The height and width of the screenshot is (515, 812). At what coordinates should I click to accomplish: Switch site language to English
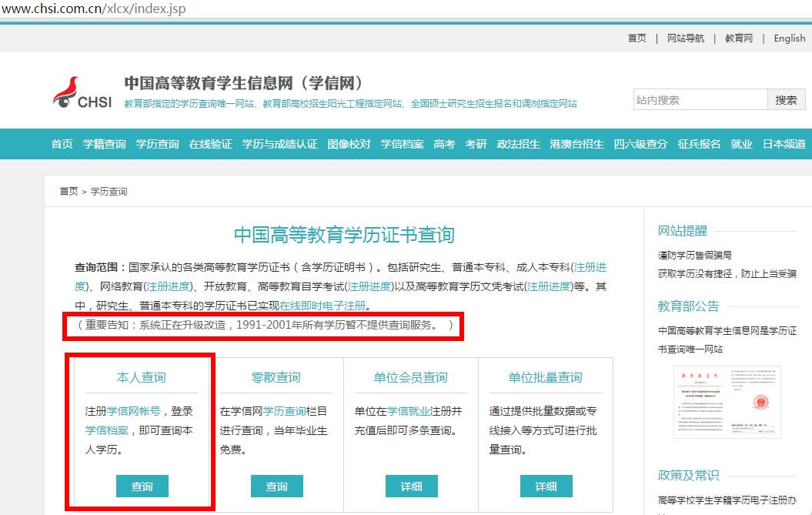coord(789,38)
